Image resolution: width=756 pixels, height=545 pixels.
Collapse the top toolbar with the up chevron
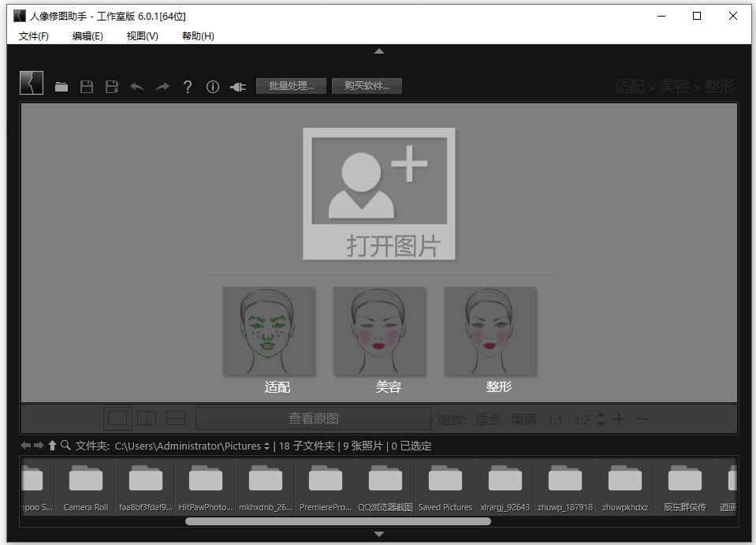(x=379, y=50)
